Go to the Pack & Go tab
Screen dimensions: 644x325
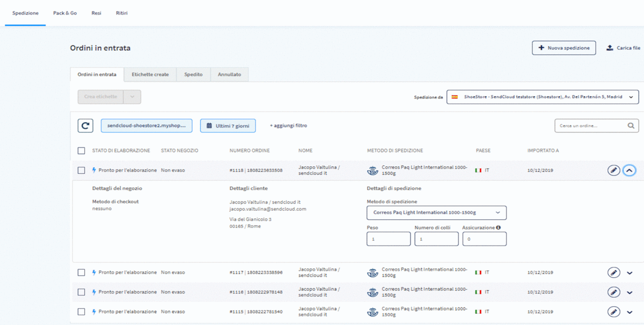(65, 13)
